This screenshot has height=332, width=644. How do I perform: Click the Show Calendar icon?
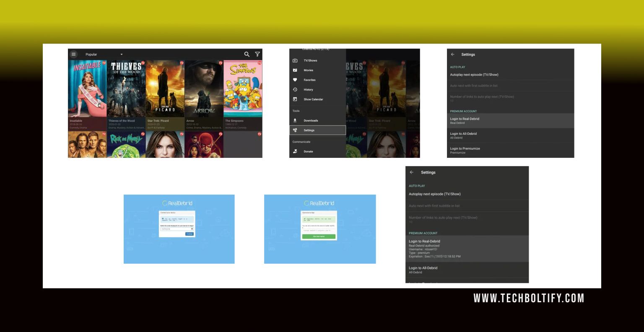coord(295,99)
